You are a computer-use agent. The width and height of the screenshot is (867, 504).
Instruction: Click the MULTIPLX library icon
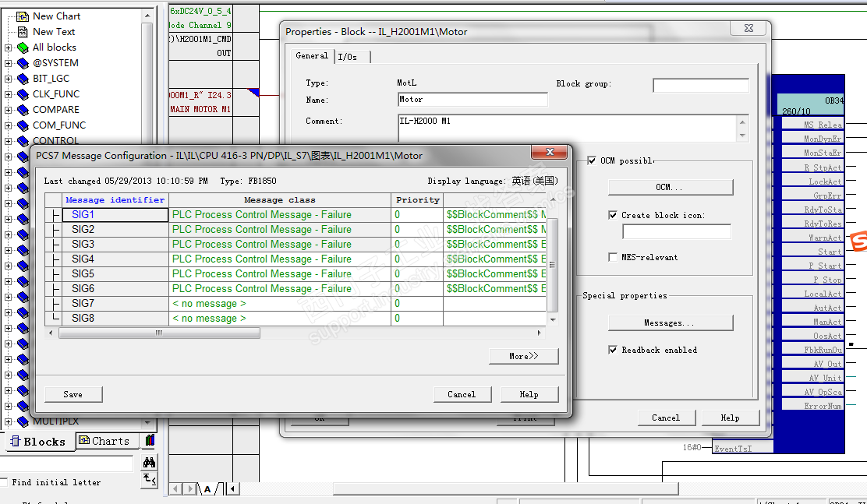(23, 421)
